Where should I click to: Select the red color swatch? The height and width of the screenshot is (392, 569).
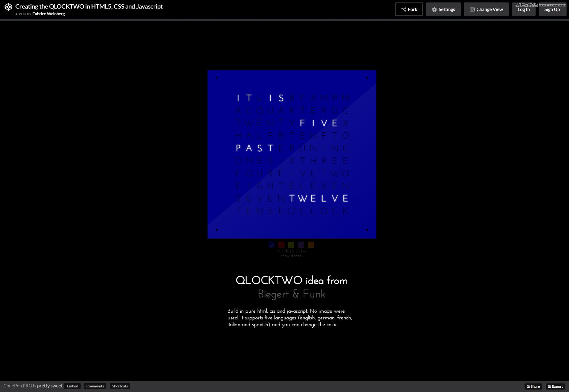point(281,245)
